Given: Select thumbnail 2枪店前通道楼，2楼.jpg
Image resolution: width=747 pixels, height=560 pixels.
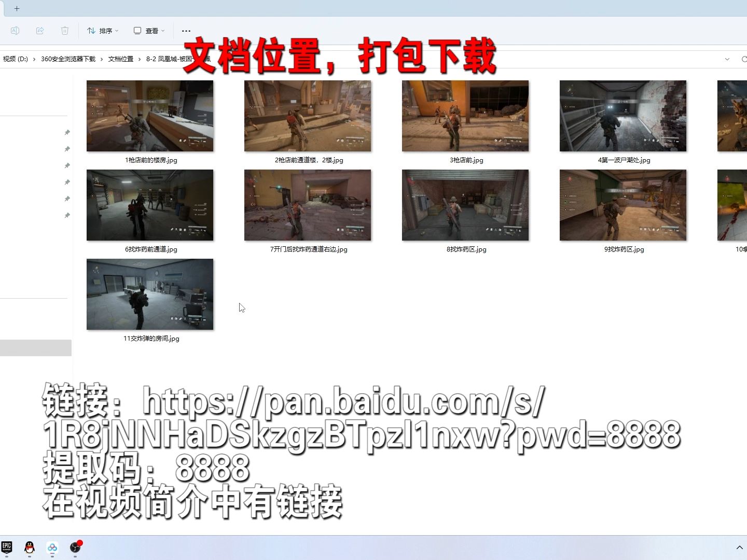Looking at the screenshot, I should pos(308,116).
